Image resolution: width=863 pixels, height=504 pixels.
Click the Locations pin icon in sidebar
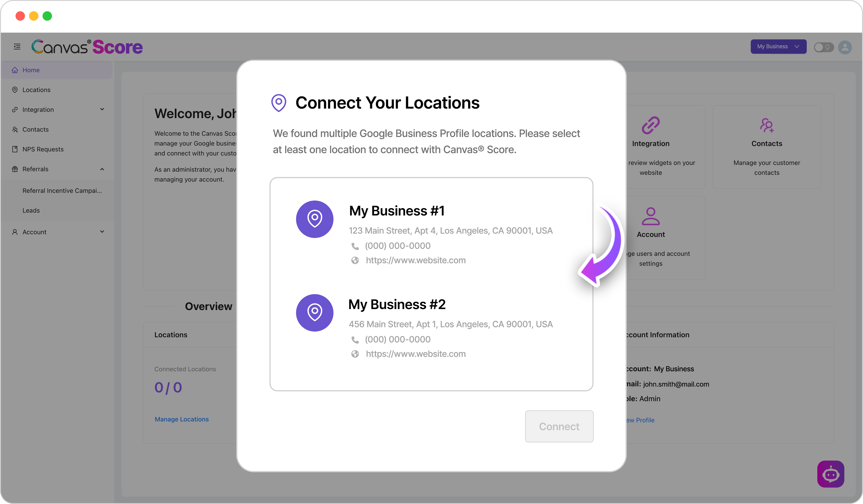15,90
